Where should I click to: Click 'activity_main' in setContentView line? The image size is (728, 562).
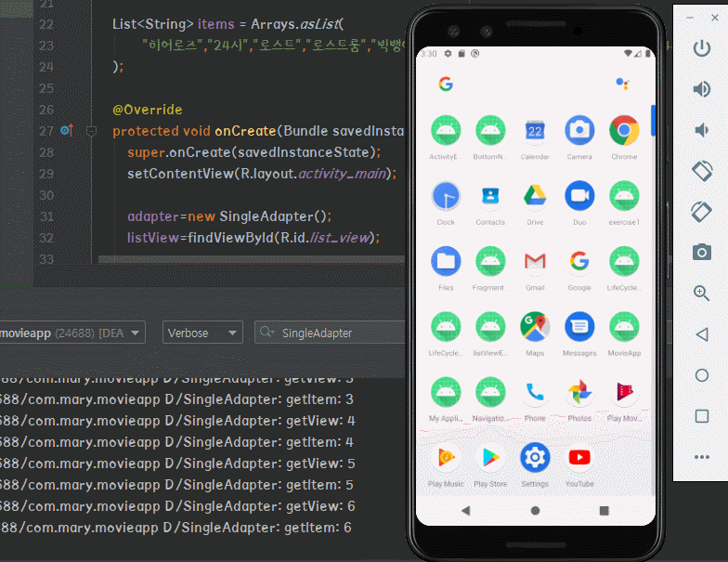[342, 174]
